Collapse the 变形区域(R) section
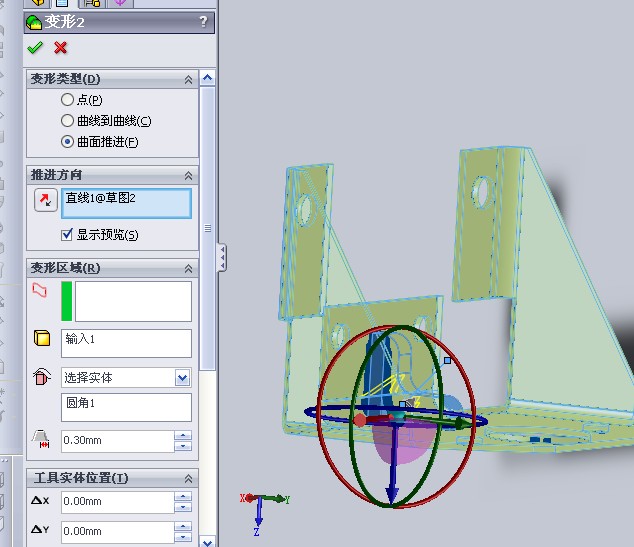Viewport: 634px width, 547px height. (x=188, y=268)
